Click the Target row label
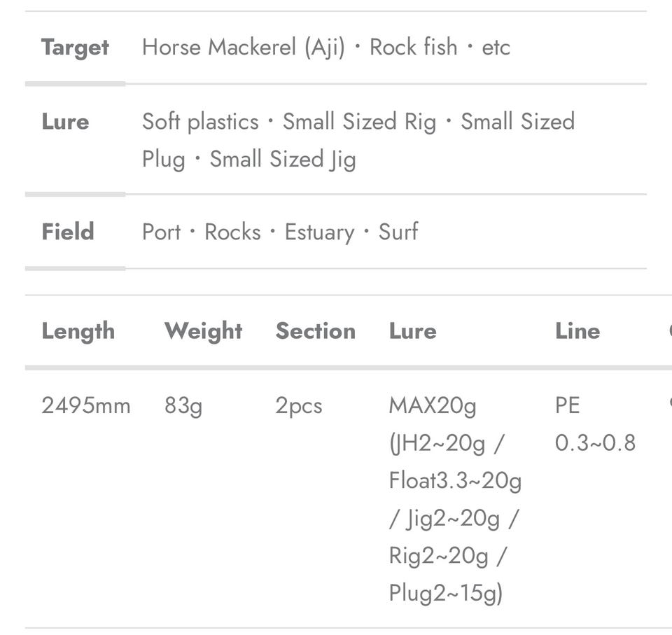 click(75, 48)
